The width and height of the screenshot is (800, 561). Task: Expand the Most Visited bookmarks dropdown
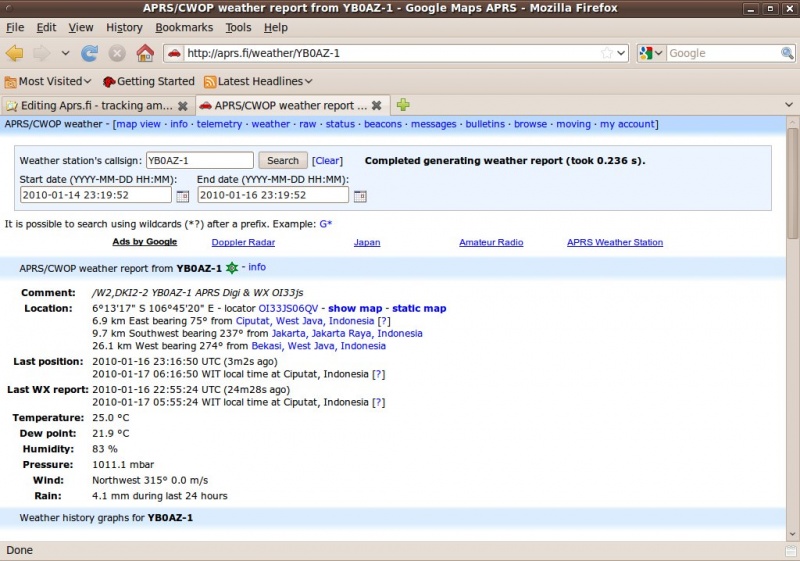(87, 81)
